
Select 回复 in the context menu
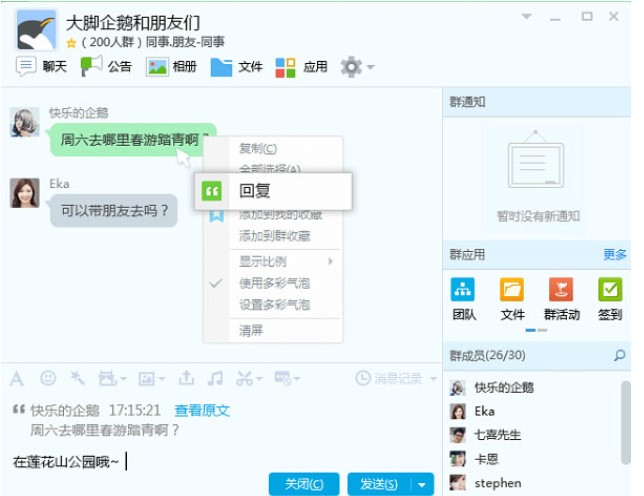click(273, 191)
